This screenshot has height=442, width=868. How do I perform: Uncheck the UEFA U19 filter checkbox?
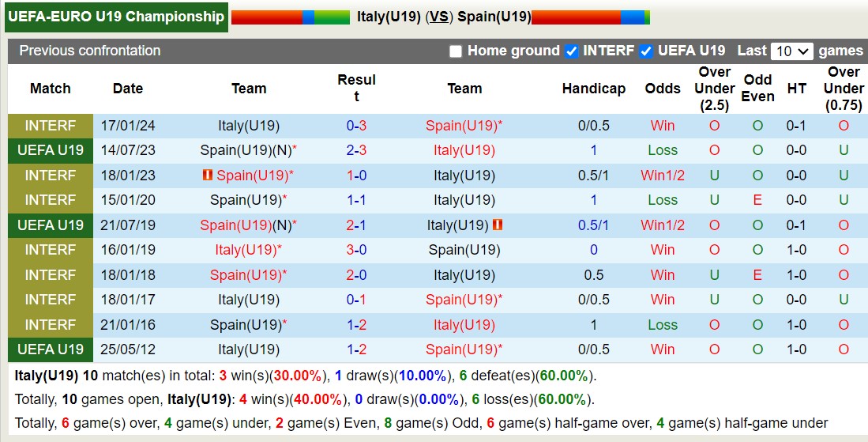coord(646,51)
